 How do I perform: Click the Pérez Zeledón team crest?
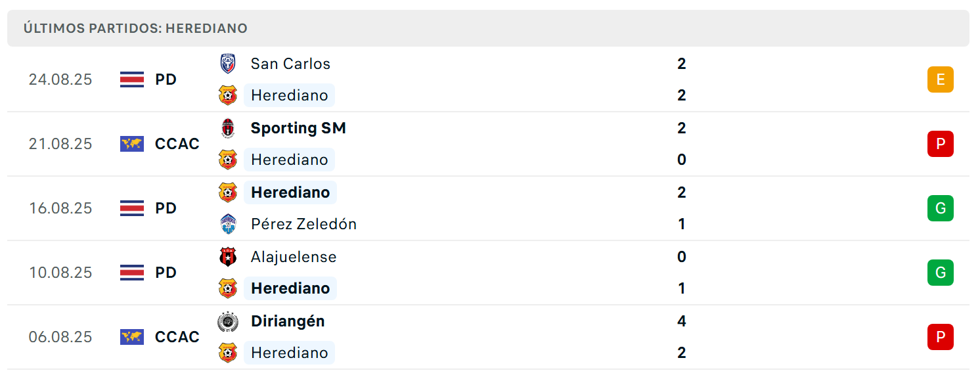(227, 224)
